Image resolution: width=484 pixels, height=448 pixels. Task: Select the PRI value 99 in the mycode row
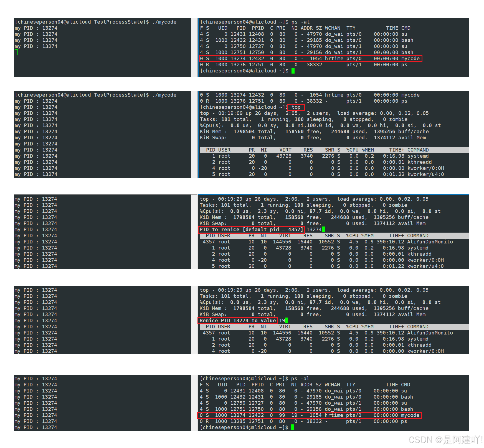tap(282, 415)
